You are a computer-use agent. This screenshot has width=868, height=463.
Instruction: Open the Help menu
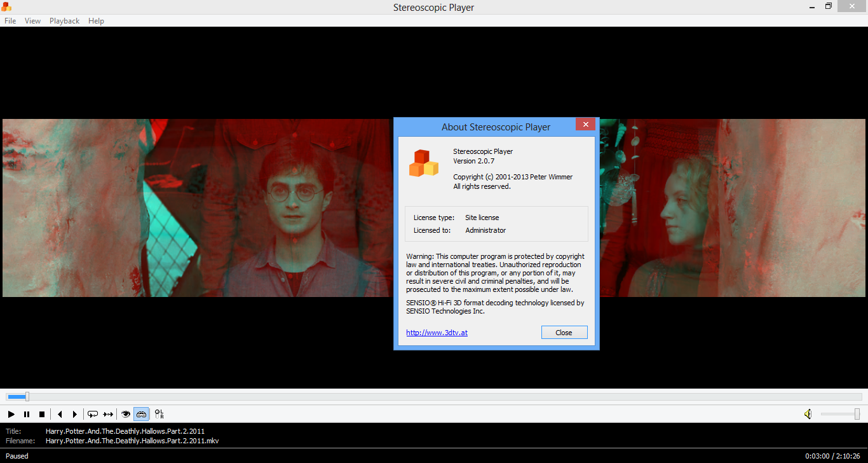(x=96, y=21)
